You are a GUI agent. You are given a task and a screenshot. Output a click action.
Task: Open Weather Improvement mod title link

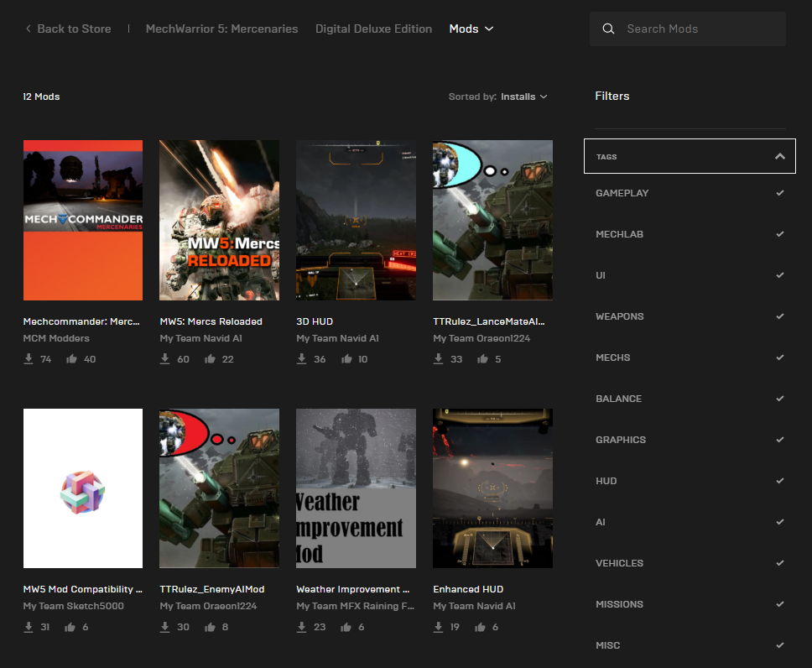(x=352, y=589)
